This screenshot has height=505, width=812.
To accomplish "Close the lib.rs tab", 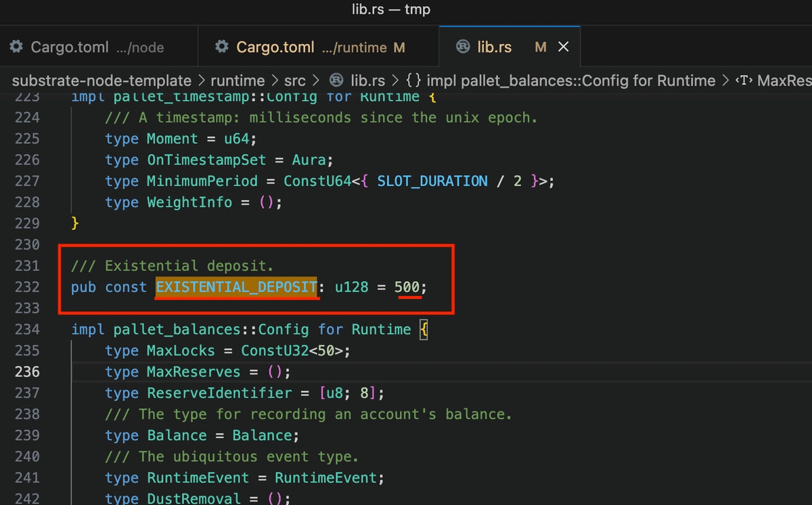I will [x=563, y=47].
